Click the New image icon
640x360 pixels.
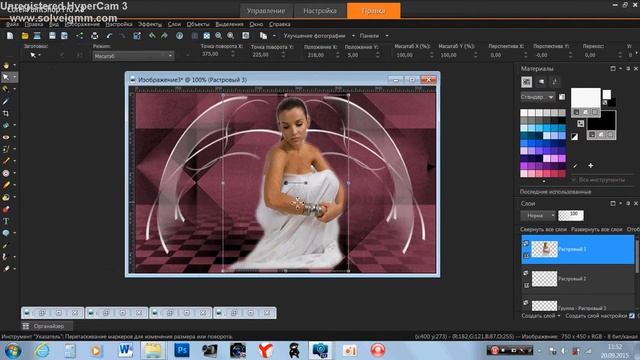tap(10, 36)
